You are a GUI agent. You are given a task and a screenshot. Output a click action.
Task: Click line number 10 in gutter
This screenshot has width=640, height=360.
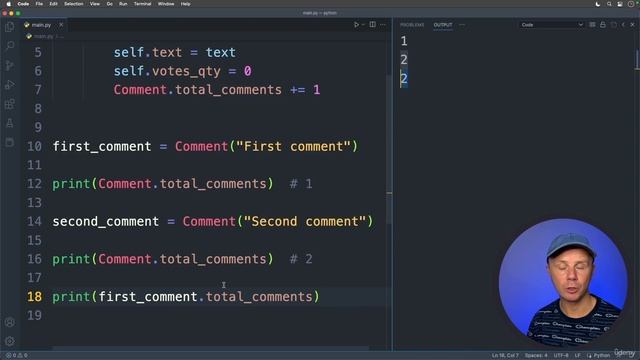pos(34,146)
